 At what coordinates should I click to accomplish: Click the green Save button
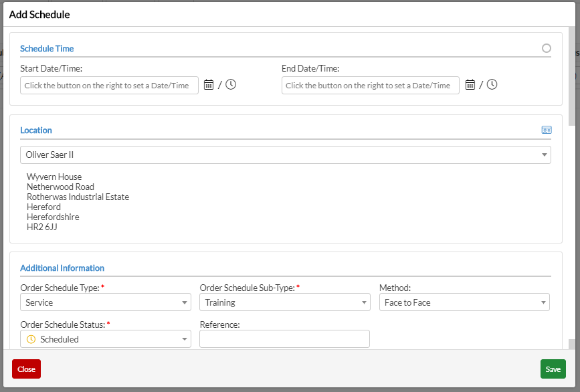tap(553, 369)
